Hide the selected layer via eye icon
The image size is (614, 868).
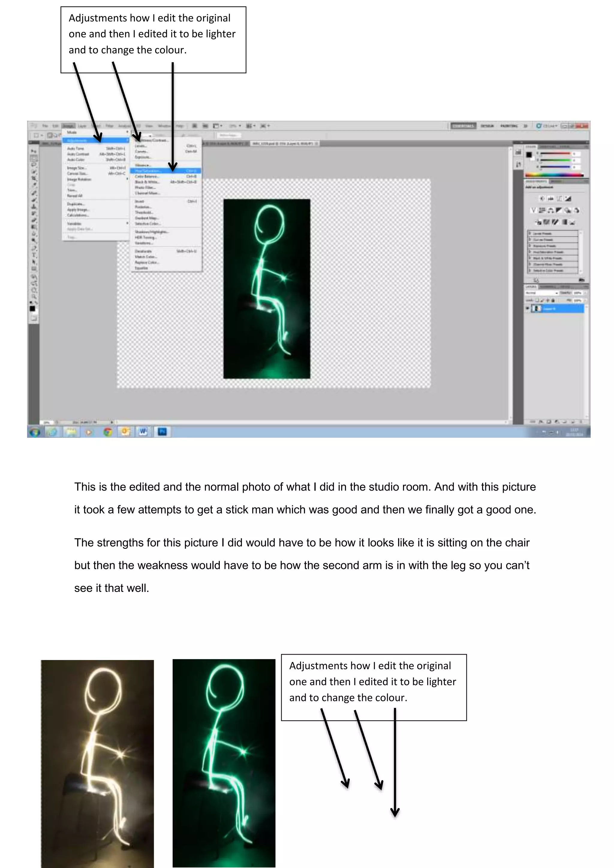pyautogui.click(x=527, y=308)
